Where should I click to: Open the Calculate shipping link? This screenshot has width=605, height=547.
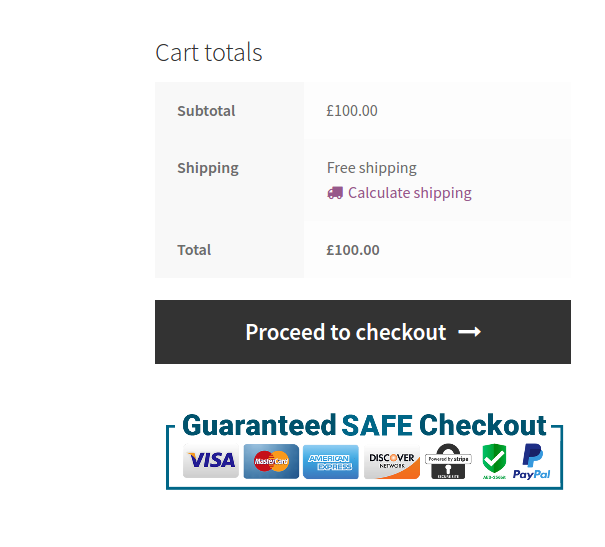pos(409,193)
